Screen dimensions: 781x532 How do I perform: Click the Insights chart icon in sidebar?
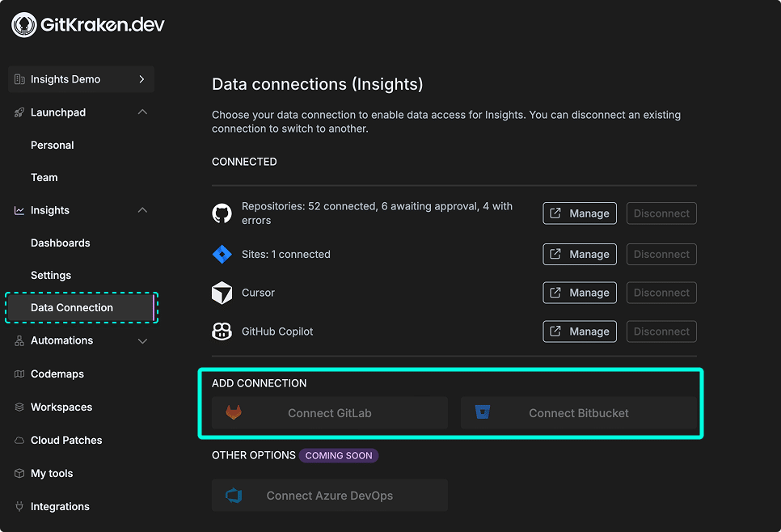click(x=18, y=210)
